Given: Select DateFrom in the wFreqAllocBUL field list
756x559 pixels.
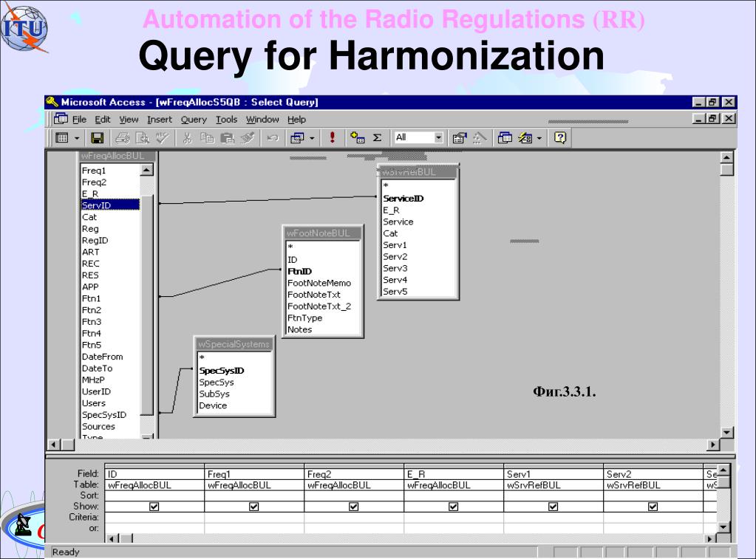Looking at the screenshot, I should [x=110, y=357].
